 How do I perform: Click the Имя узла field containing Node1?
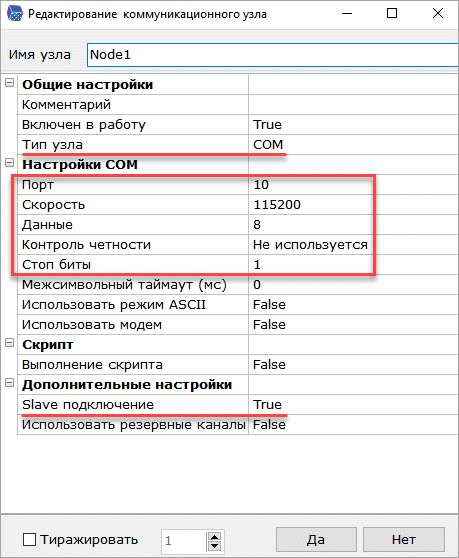273,55
